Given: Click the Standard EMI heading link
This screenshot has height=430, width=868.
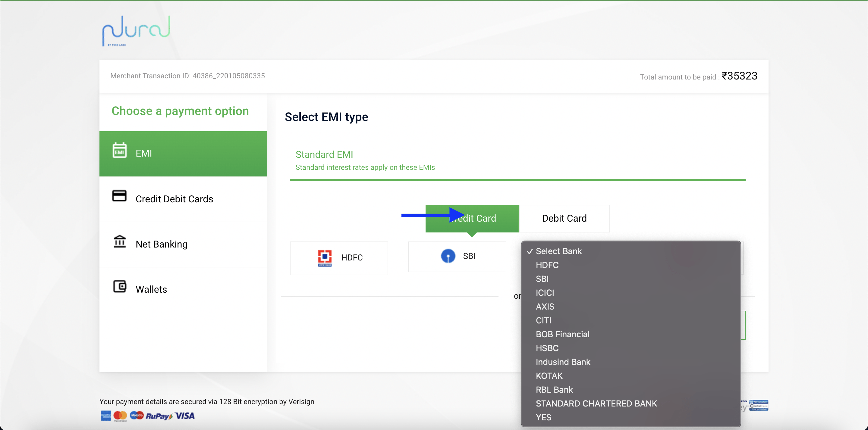Looking at the screenshot, I should pos(324,154).
